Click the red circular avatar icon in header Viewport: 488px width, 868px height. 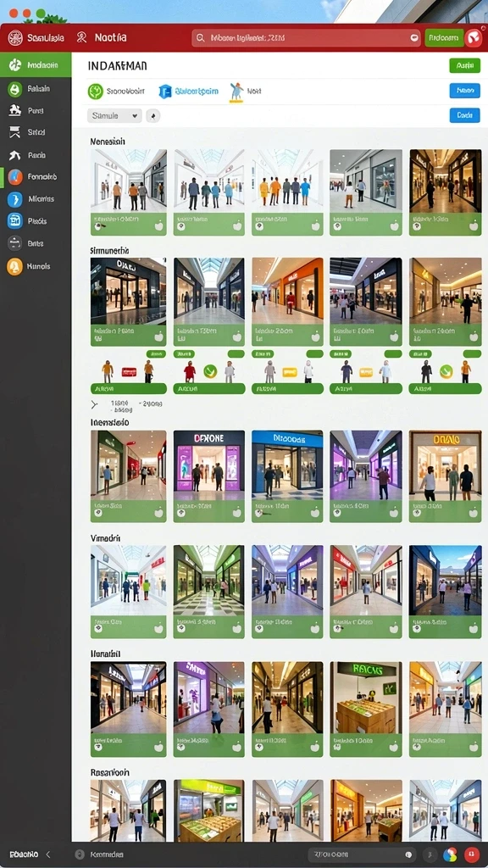[x=474, y=37]
